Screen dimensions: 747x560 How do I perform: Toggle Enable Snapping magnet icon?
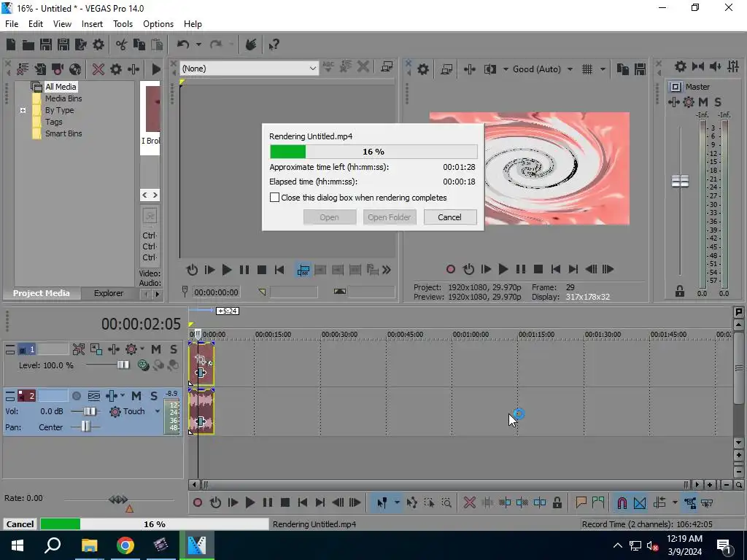[x=622, y=502]
